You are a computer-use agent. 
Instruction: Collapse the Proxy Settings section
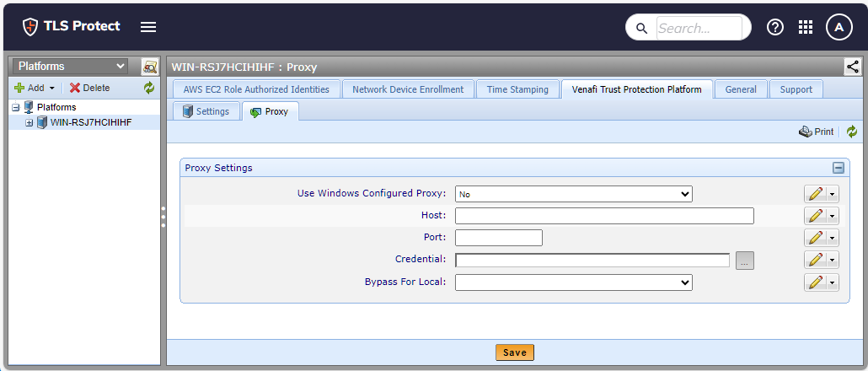[839, 168]
